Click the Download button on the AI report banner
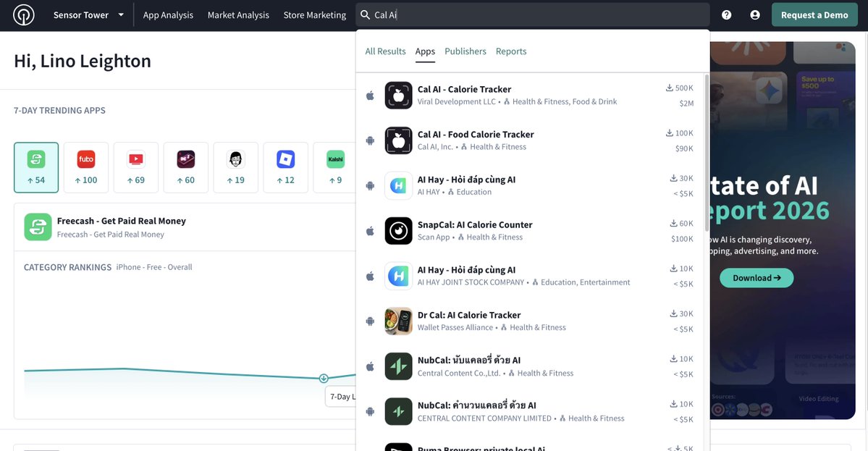Image resolution: width=868 pixels, height=451 pixels. click(757, 278)
